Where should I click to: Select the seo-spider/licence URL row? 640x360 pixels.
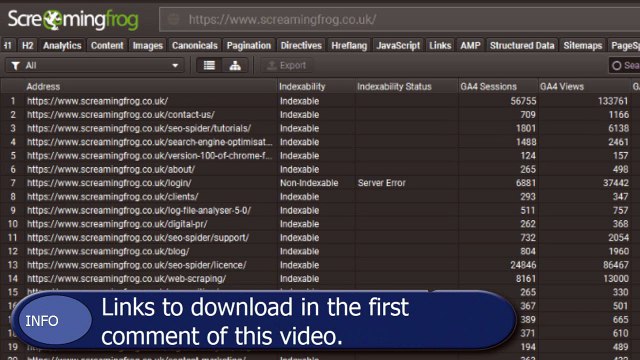coord(137,265)
